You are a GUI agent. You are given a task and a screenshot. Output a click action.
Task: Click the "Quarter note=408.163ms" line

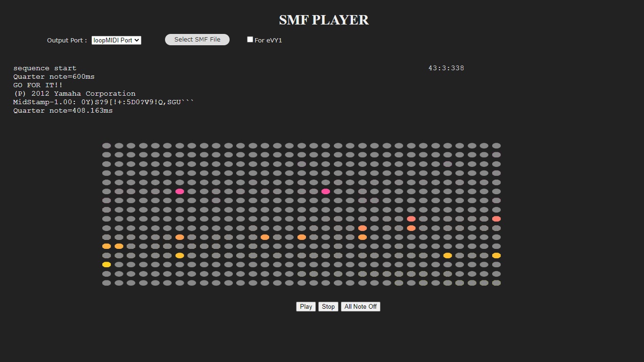point(63,110)
